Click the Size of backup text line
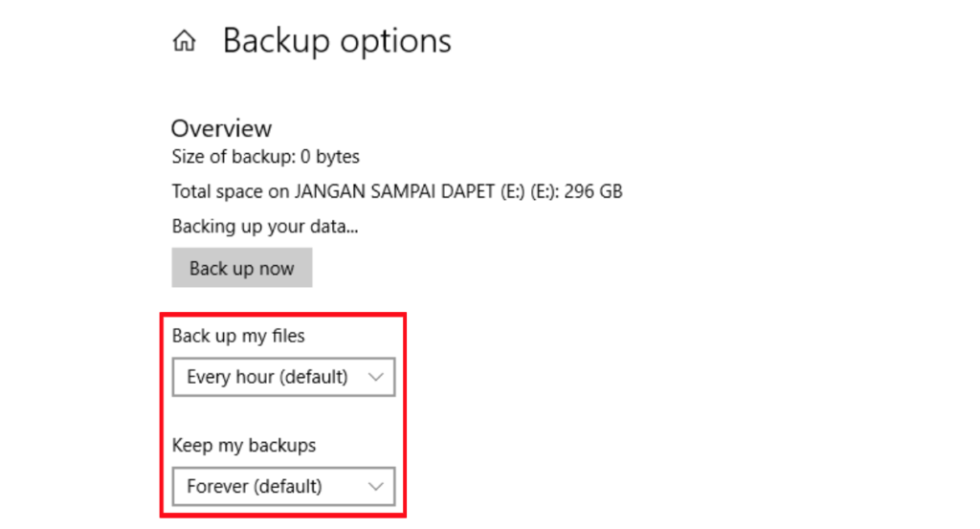This screenshot has height=529, width=980. (x=265, y=156)
